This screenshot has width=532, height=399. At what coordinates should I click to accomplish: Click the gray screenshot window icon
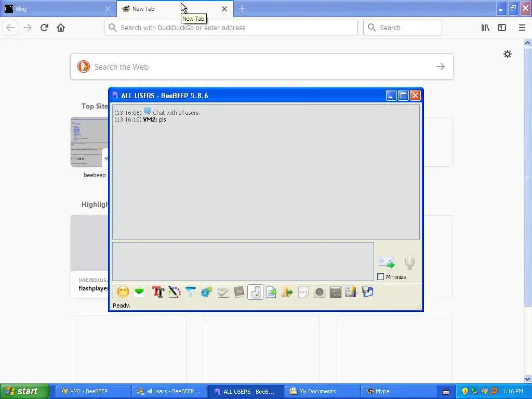point(336,292)
